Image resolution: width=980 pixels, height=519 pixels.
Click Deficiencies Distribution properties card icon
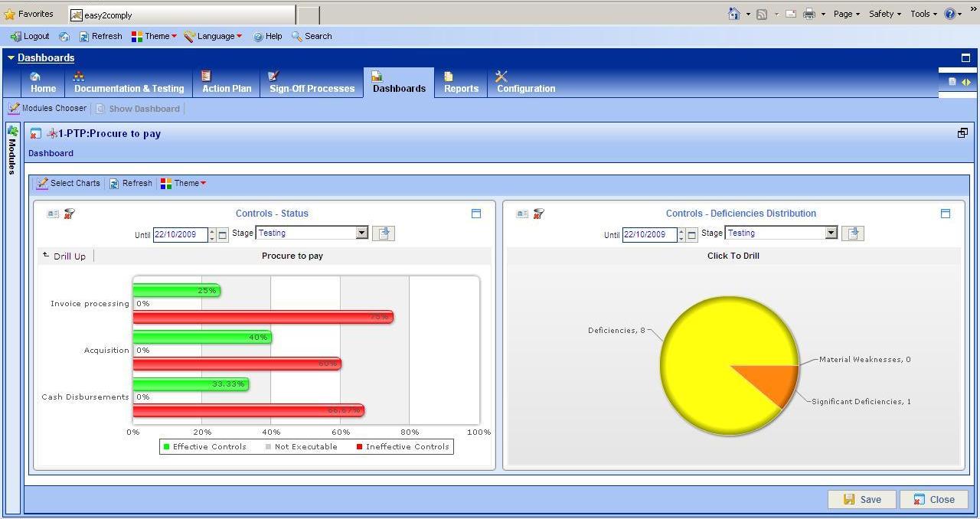click(522, 214)
